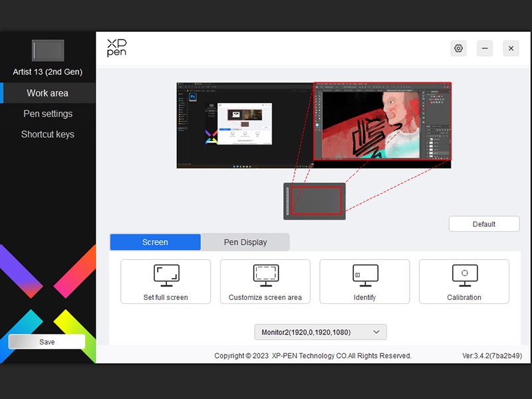Click the Artist 13 (2nd Gen) device name

tap(47, 72)
